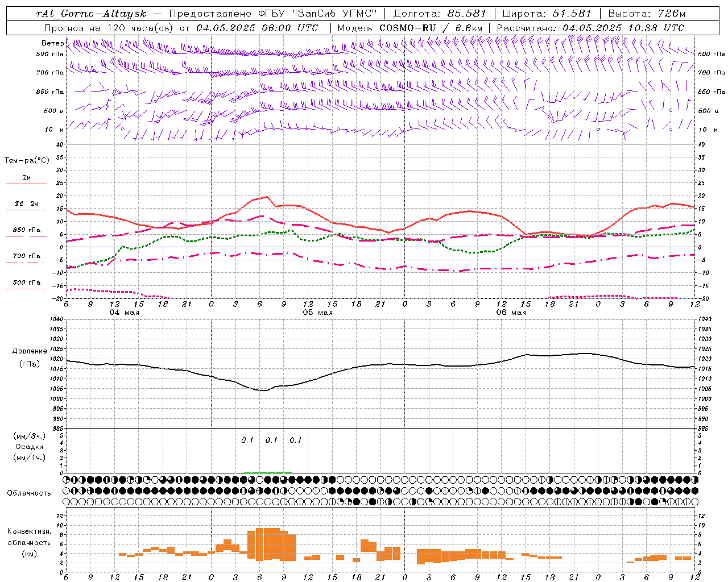Click the 'Td 2м' dew point legend entry
The height and width of the screenshot is (582, 728).
point(26,203)
